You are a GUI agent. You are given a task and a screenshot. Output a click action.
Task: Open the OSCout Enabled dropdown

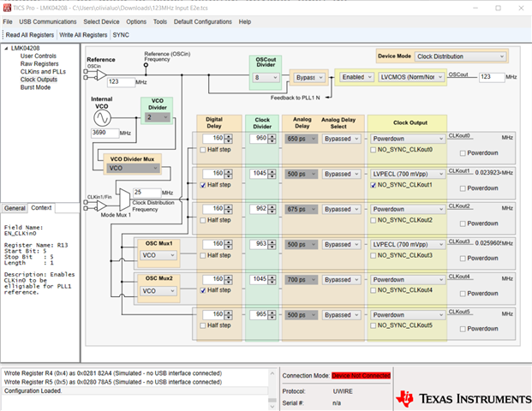click(x=356, y=77)
